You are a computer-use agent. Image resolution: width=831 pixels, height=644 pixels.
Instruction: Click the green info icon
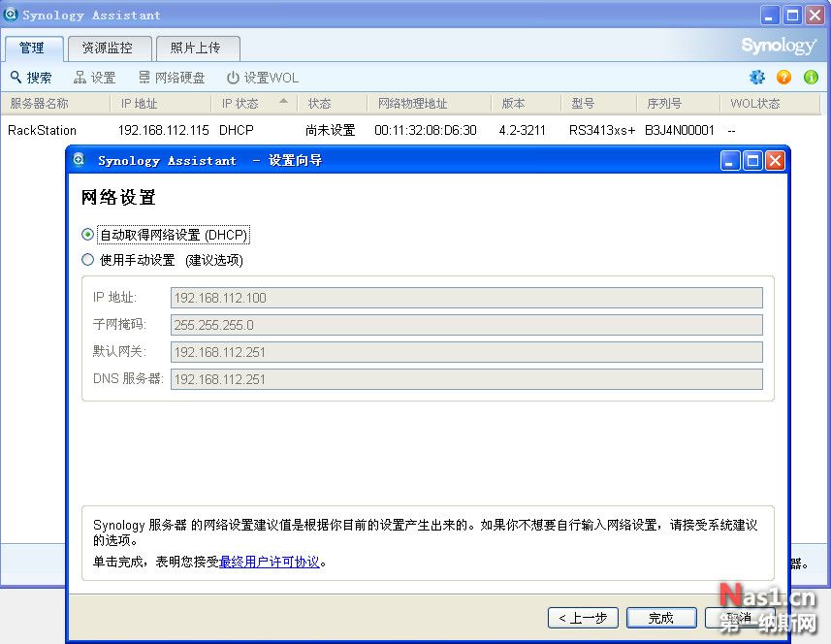coord(811,78)
